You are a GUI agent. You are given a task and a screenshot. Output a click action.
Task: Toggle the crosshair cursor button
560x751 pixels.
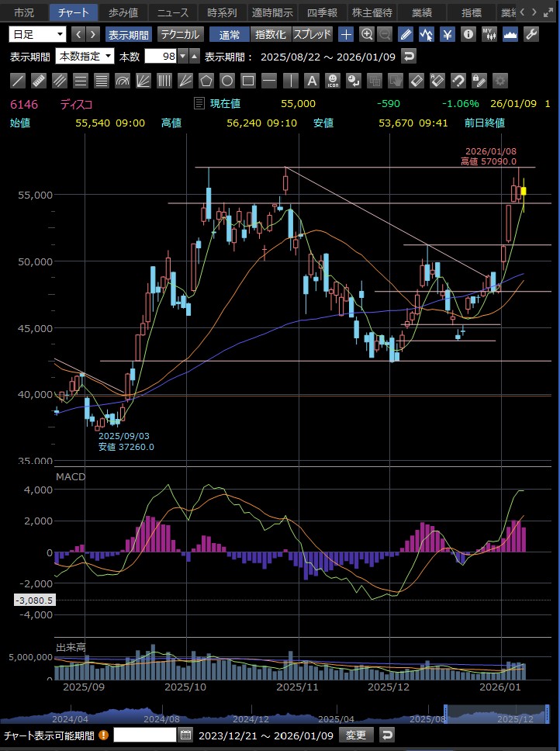coord(345,34)
